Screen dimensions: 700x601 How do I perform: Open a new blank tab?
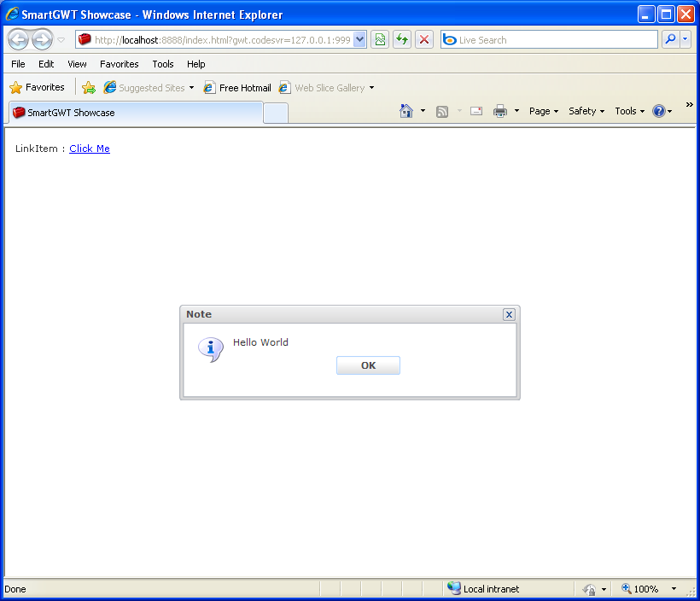tap(276, 113)
